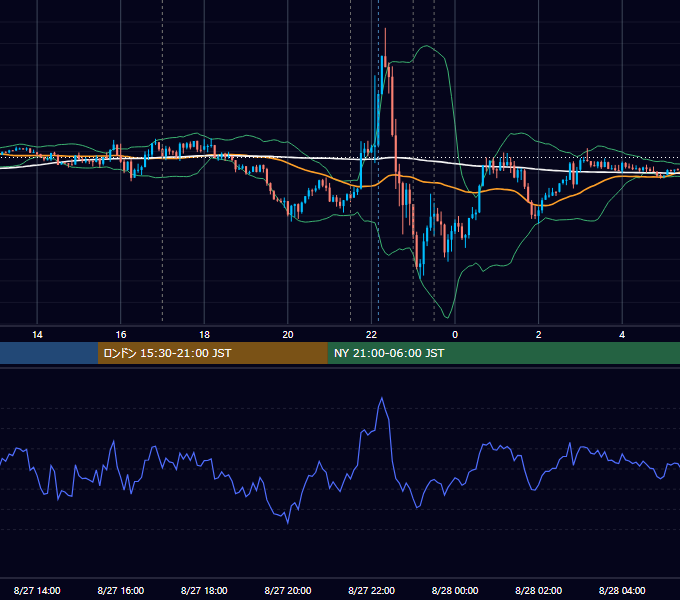Viewport: 680px width, 600px height.
Task: Click the 20 hour label on upper axis
Action: click(288, 335)
